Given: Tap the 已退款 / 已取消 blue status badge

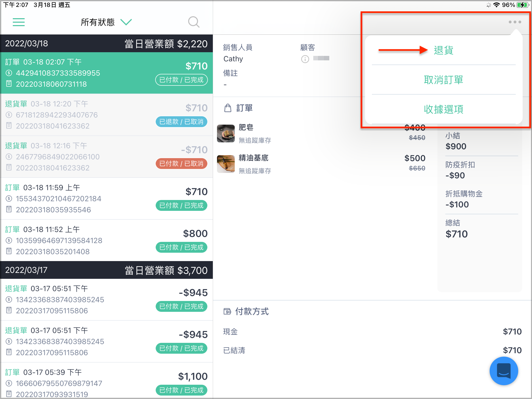Looking at the screenshot, I should [181, 122].
